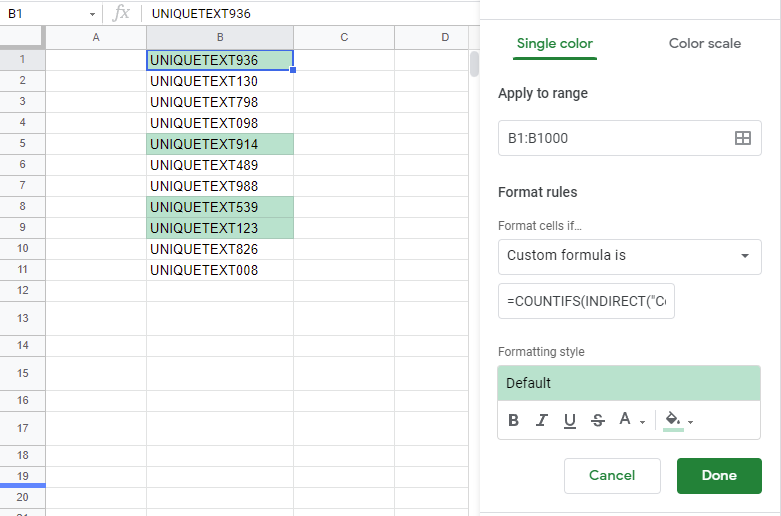Select row 19 header

pos(22,476)
